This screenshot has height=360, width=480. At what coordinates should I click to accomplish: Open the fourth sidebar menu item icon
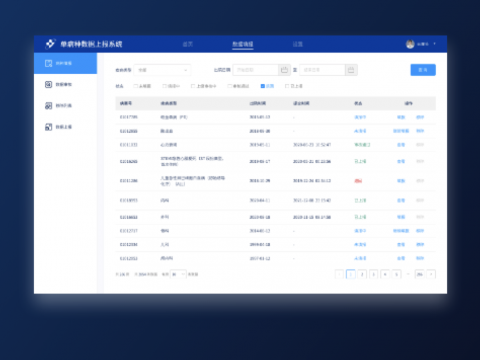pyautogui.click(x=49, y=127)
